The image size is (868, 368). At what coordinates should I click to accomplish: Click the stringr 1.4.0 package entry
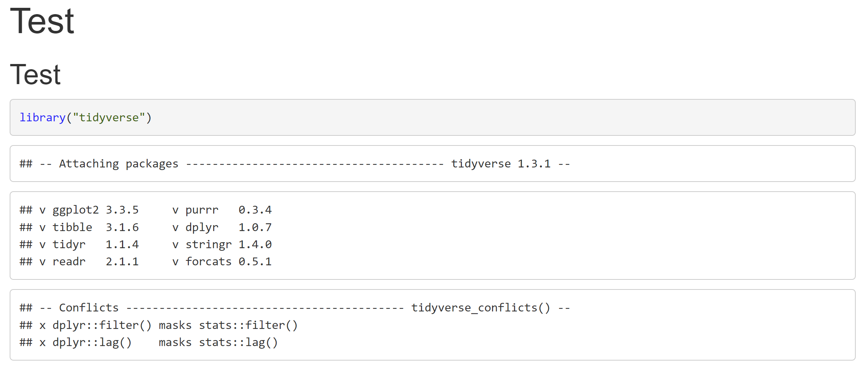coord(228,244)
